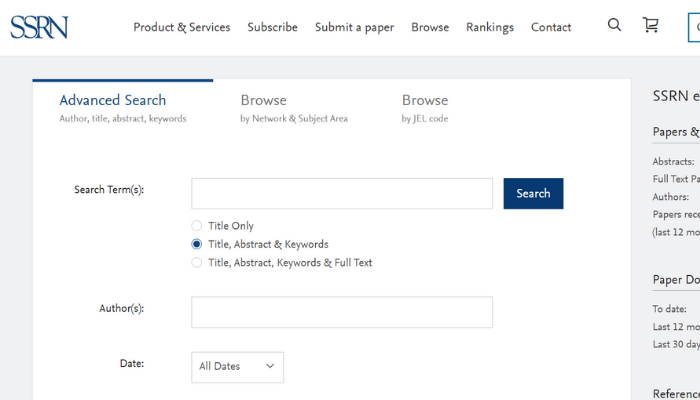This screenshot has height=400, width=700.
Task: Select the Advanced Search tab
Action: 123,108
